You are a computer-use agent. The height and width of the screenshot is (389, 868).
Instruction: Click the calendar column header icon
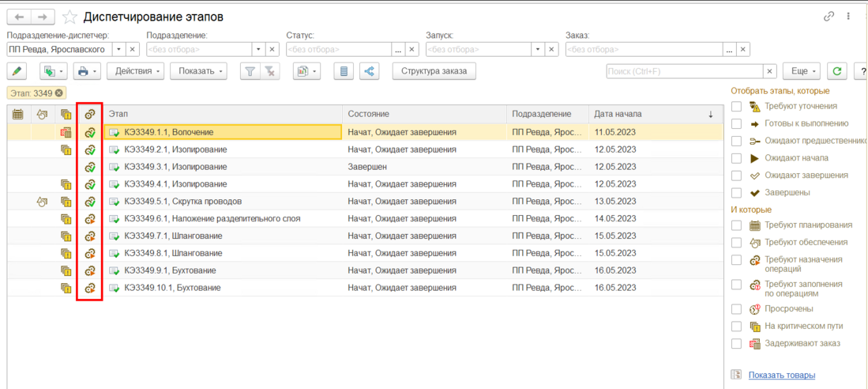[17, 114]
